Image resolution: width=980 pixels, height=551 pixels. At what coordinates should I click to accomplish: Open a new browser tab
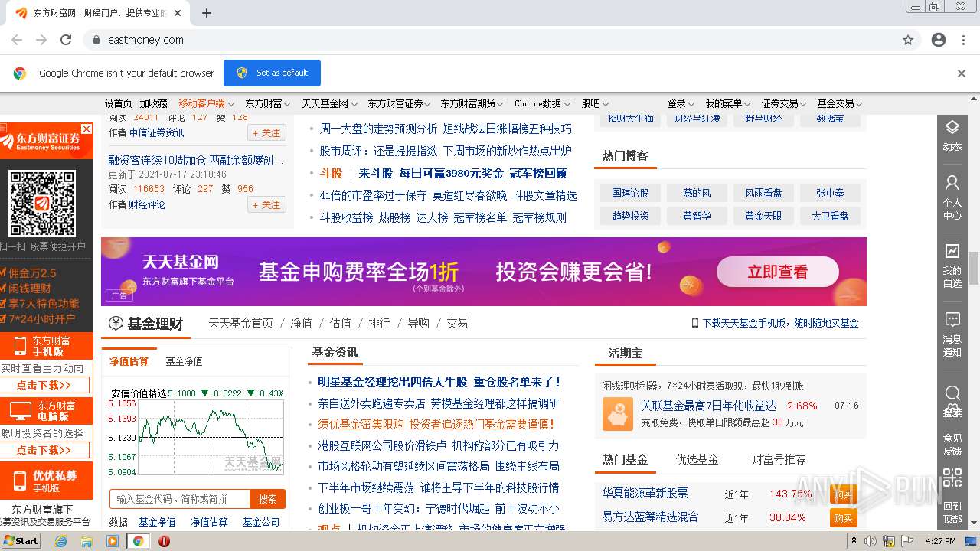(x=207, y=13)
